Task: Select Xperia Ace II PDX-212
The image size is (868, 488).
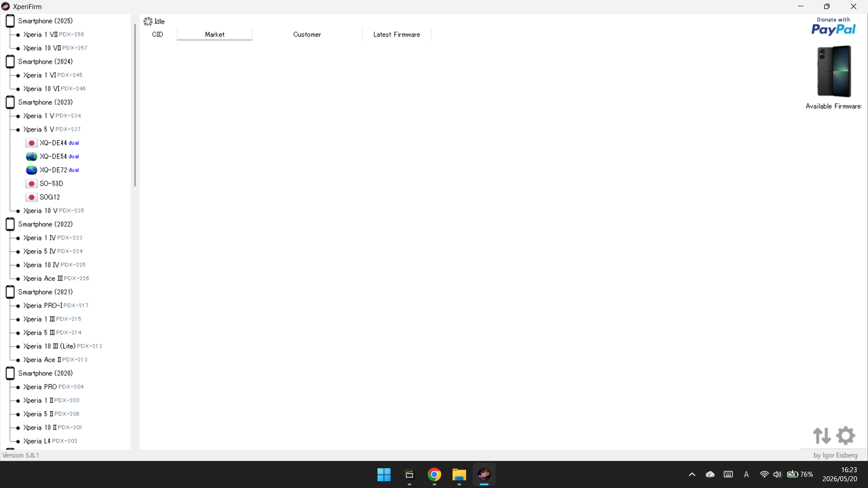Action: tap(55, 360)
